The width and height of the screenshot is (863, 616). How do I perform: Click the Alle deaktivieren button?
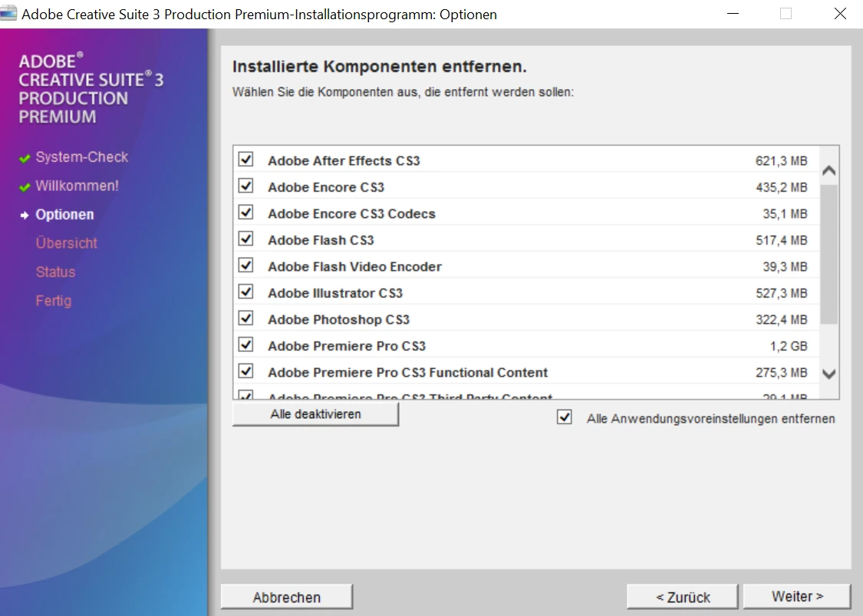(x=315, y=414)
